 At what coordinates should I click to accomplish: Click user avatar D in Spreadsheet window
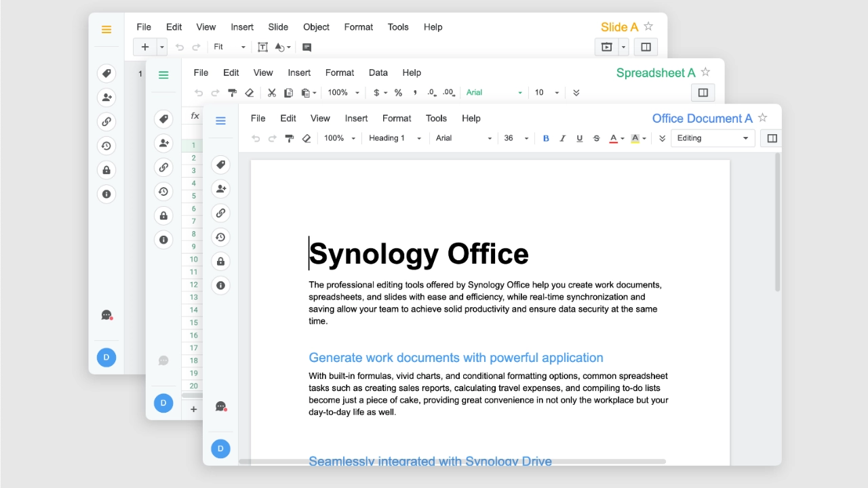click(x=163, y=403)
